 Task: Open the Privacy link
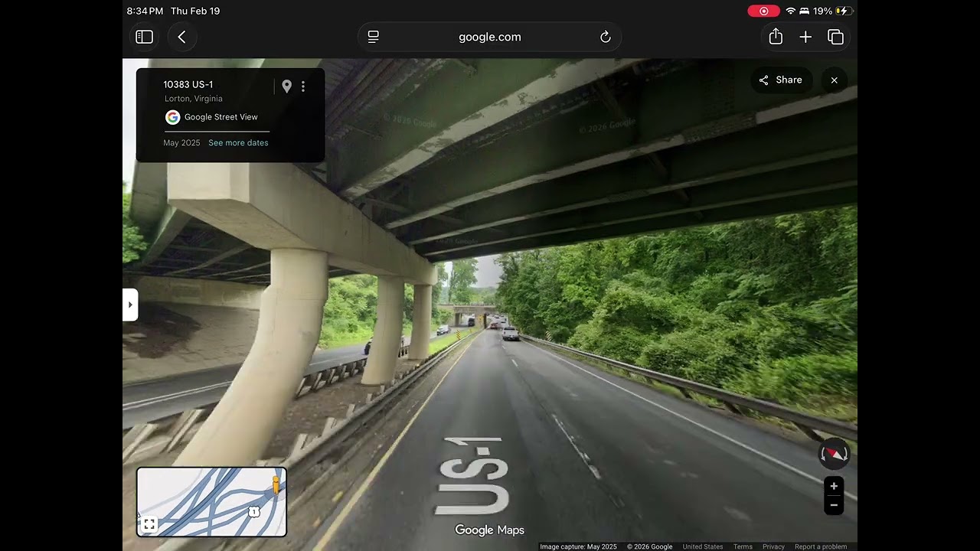(773, 546)
